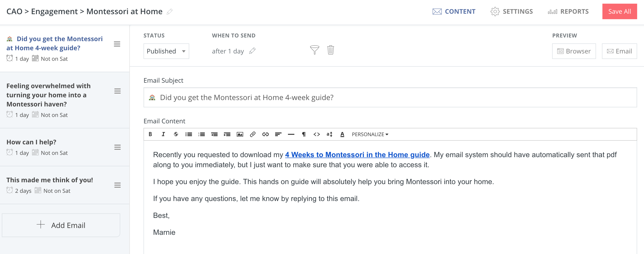Toggle italic formatting
644x254 pixels.
[163, 134]
